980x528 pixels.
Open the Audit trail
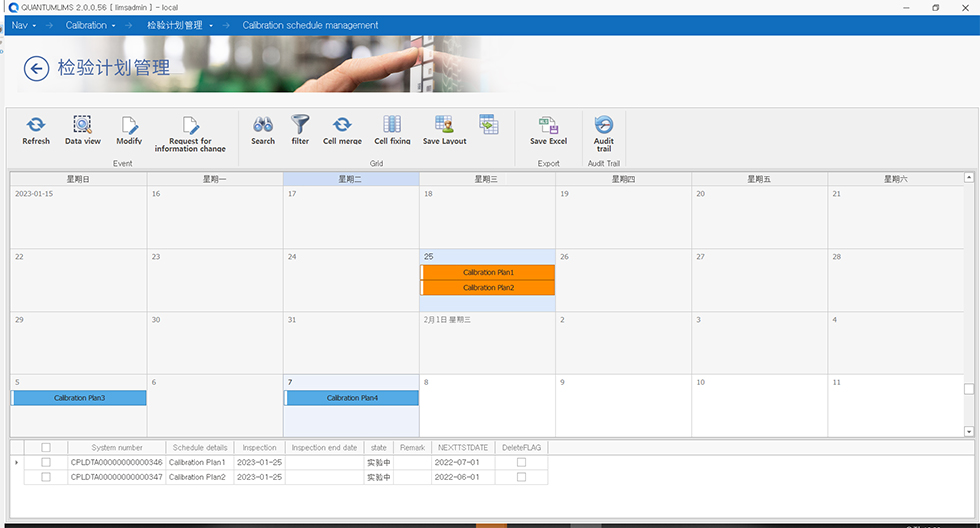coord(604,126)
